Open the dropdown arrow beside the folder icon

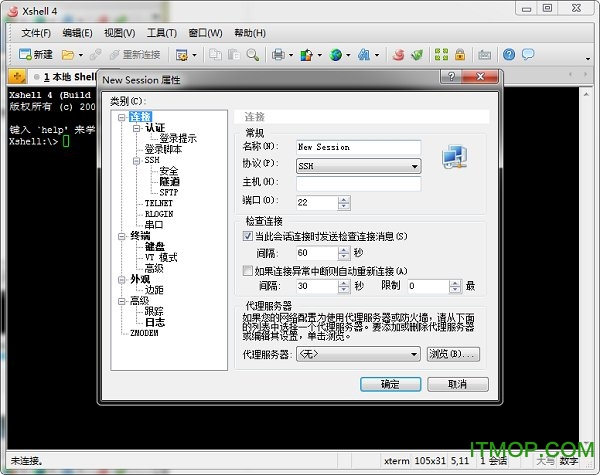[81, 55]
